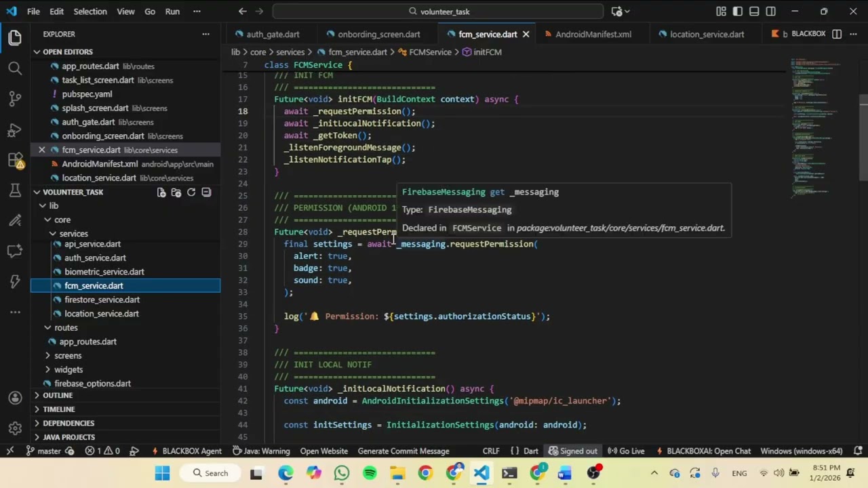Close the fcm_service.dart tab
Screen dimensions: 868x488
tap(526, 34)
